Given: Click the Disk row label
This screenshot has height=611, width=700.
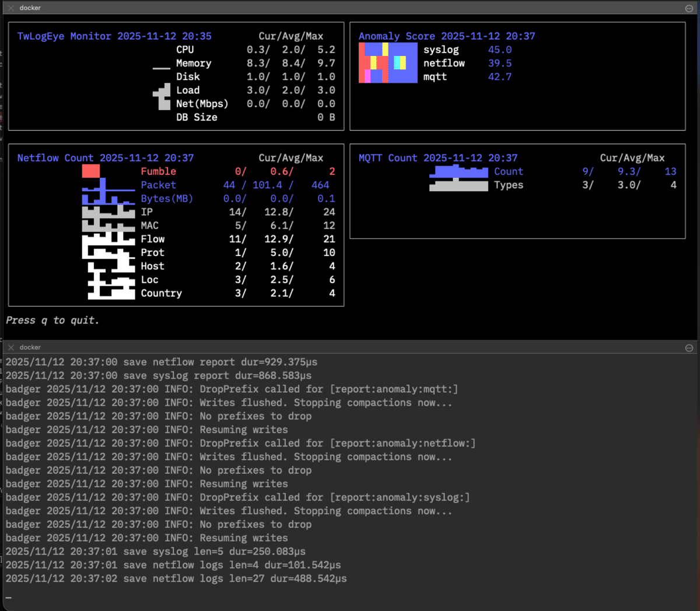Looking at the screenshot, I should 188,76.
